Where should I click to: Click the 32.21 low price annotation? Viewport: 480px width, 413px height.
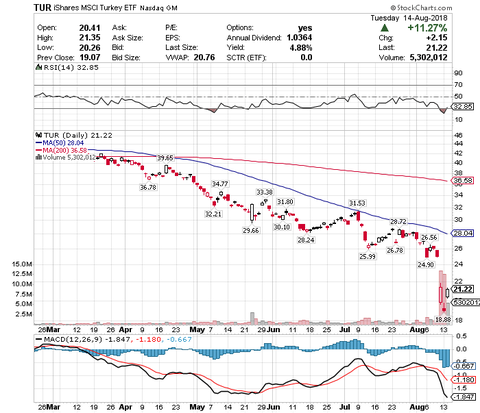tap(213, 214)
